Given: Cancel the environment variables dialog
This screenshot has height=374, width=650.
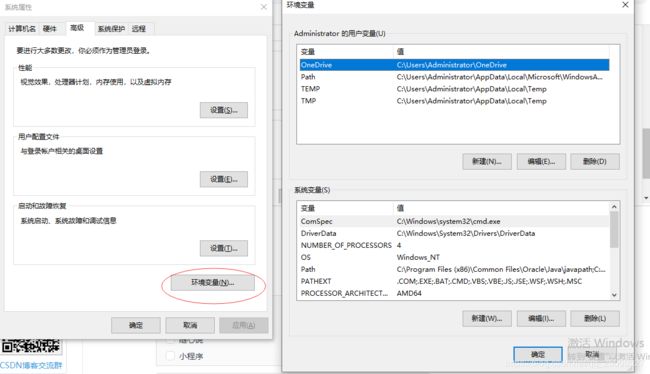Looking at the screenshot, I should (x=592, y=355).
